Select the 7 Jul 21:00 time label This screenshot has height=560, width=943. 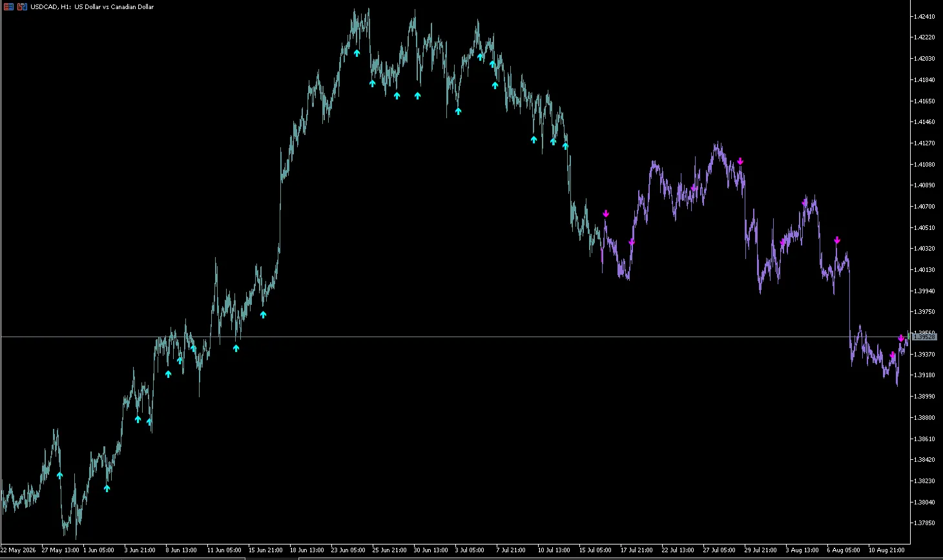click(x=511, y=550)
